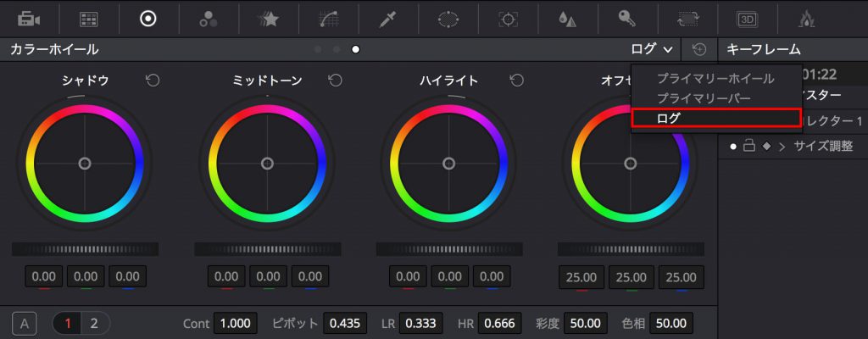Screen dimensions: 868x339
Task: Click the lock icon on サイズ調整 row
Action: [749, 147]
